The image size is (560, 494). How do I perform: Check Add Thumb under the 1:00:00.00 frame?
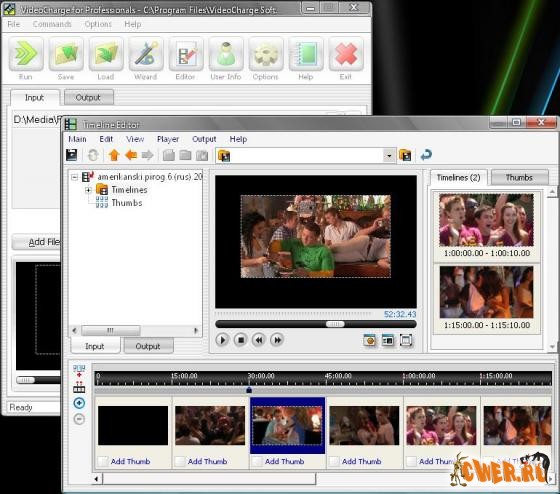click(x=411, y=461)
